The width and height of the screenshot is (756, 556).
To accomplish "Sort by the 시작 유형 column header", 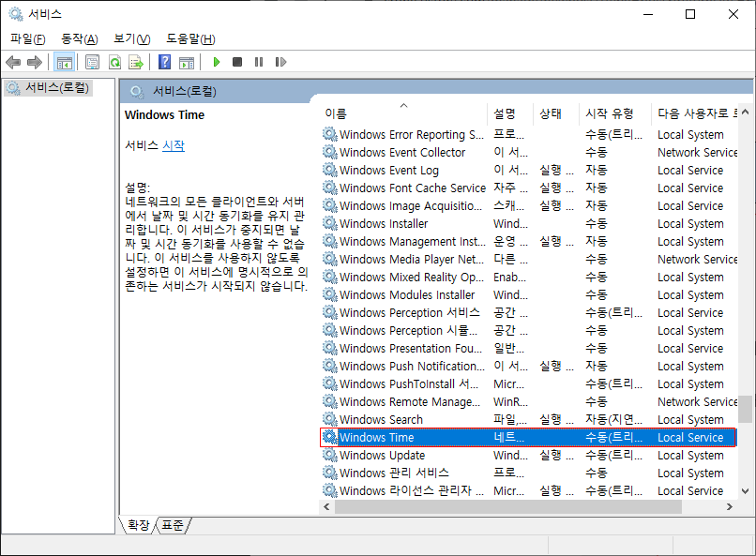I will 615,113.
